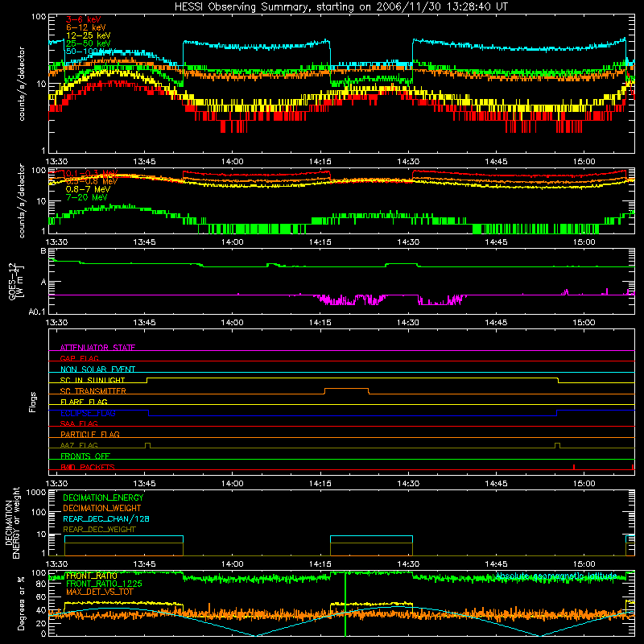Click the DECIMATION_WEIGHT legend label

tap(102, 508)
